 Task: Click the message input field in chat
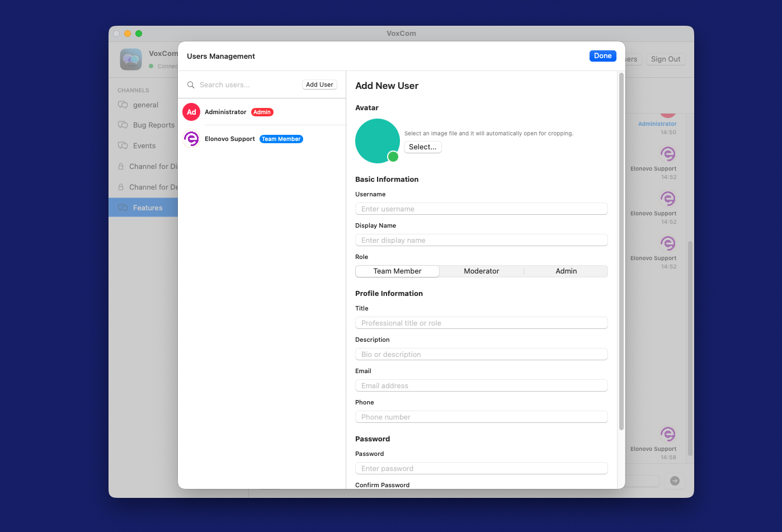[x=642, y=481]
